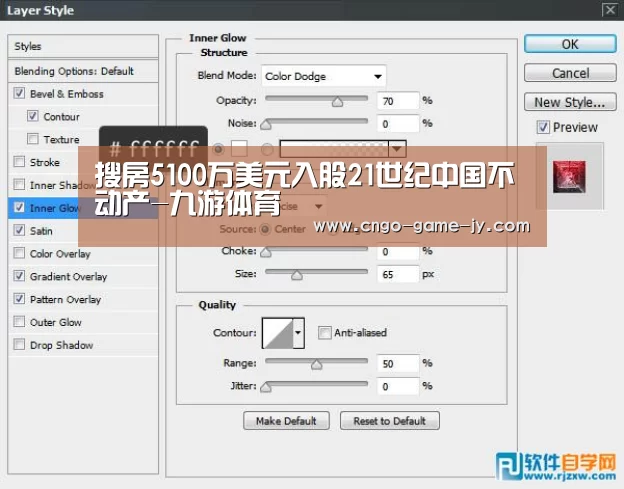624x489 pixels.
Task: Click the Size value field
Action: point(398,274)
